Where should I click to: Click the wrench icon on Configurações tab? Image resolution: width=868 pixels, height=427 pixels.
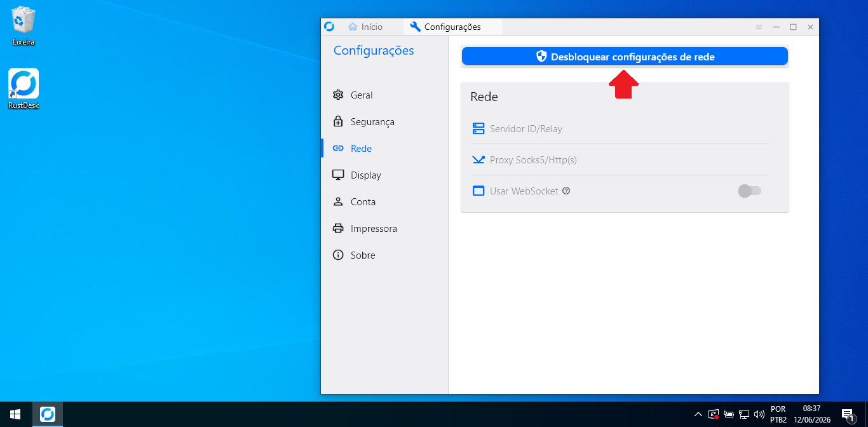416,27
